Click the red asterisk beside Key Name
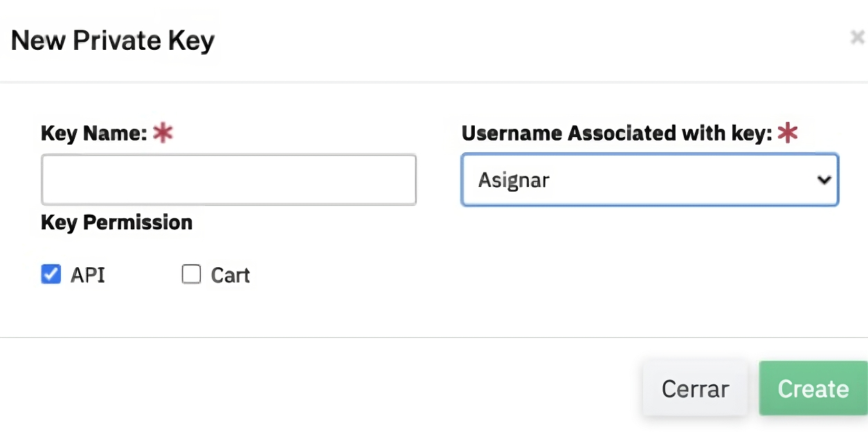This screenshot has width=868, height=439. click(163, 133)
